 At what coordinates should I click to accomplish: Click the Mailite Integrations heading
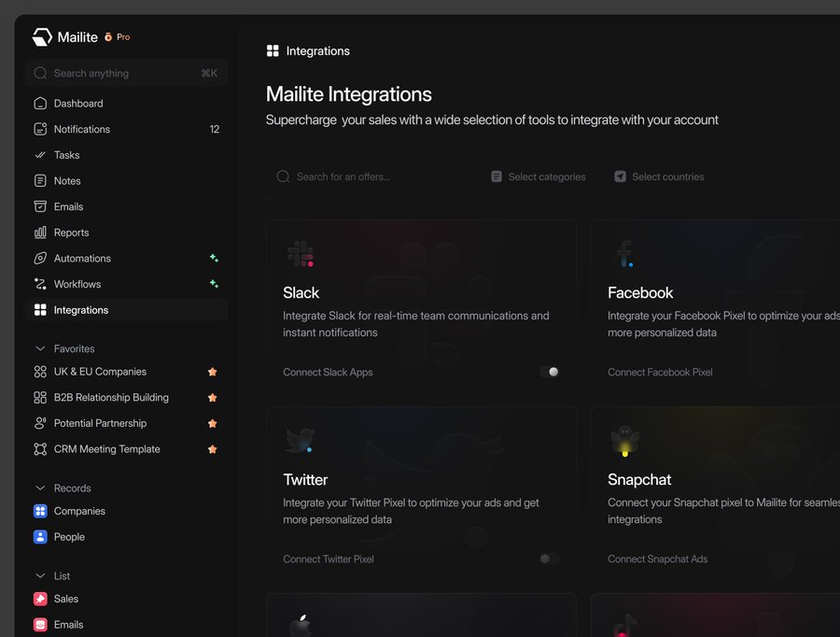349,94
